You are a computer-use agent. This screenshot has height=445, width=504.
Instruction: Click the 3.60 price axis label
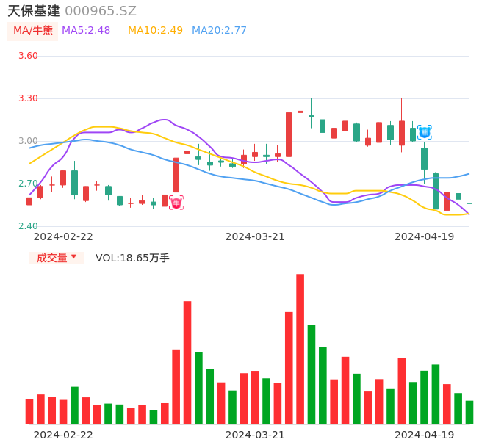tap(28, 56)
